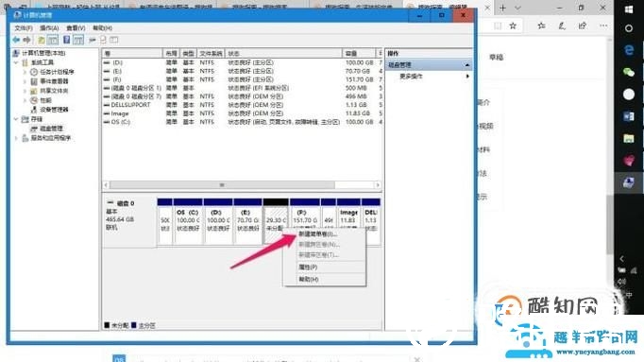Toggle the Show/Hide Action Pane toolbar icon
This screenshot has width=644, height=362.
78,40
